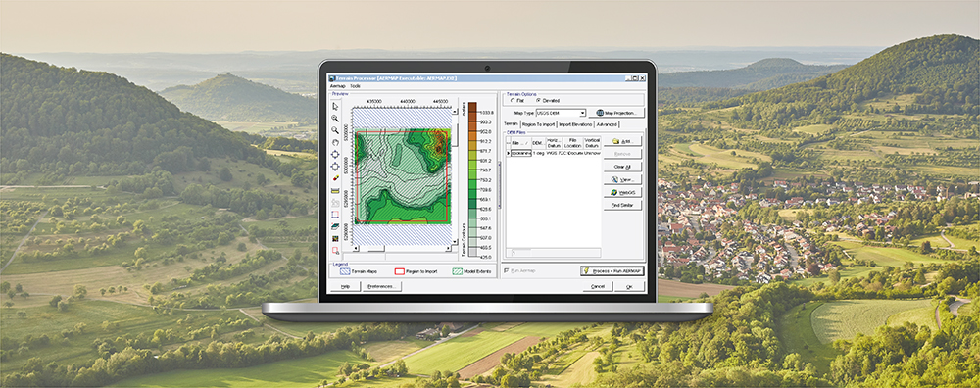Click the preview horizontal scrollbar thumb

(x=375, y=248)
